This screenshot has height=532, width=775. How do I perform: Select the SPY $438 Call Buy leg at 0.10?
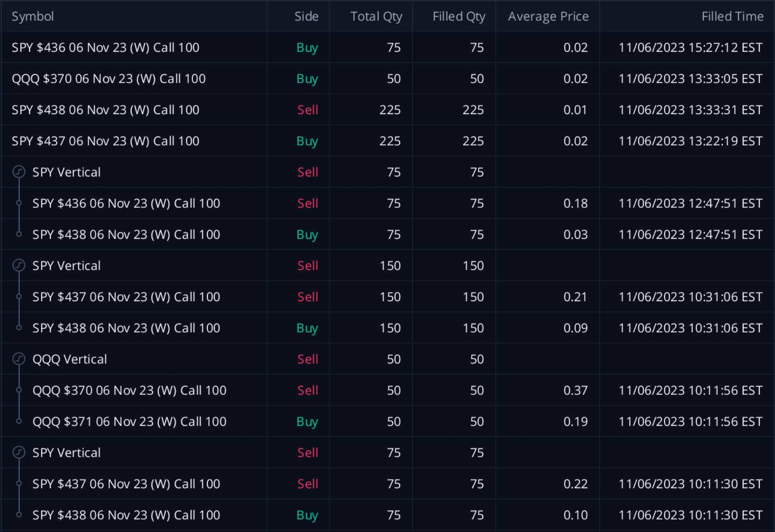tap(387, 515)
